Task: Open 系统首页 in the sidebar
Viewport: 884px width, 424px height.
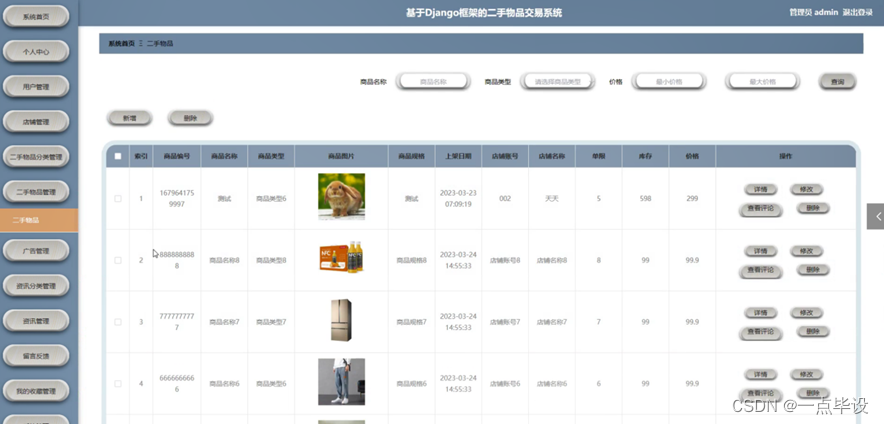Action: pyautogui.click(x=36, y=16)
